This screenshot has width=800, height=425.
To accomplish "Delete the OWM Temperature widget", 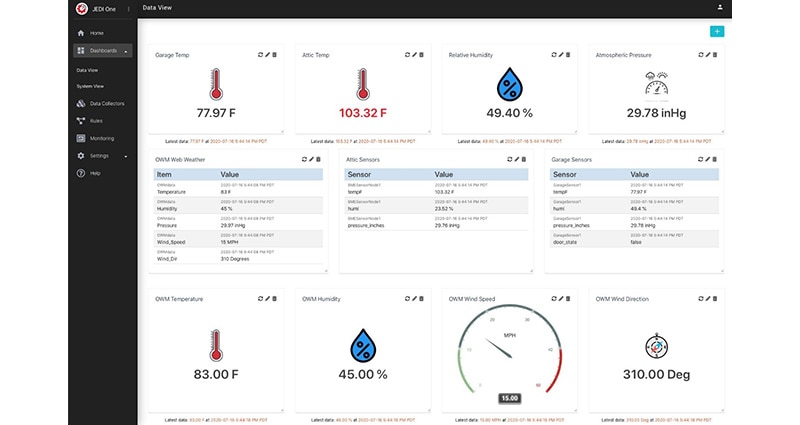I will [275, 298].
